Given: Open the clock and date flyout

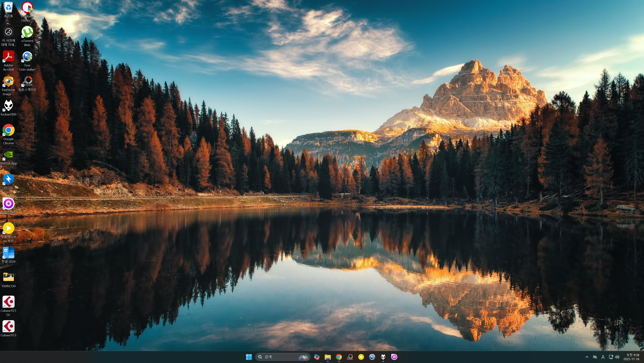Looking at the screenshot, I should pyautogui.click(x=631, y=357).
